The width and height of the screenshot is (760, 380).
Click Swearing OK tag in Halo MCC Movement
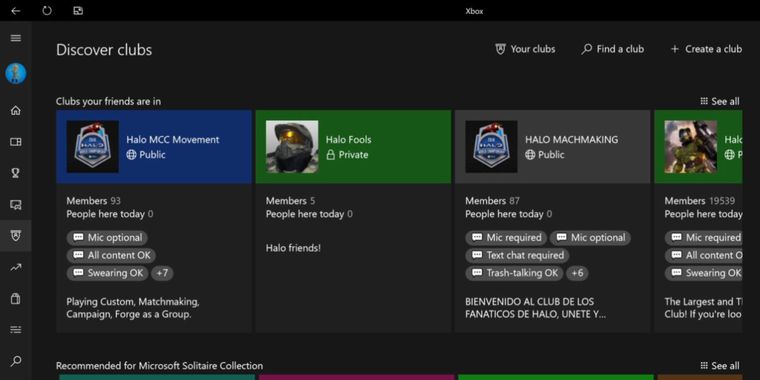coord(108,273)
